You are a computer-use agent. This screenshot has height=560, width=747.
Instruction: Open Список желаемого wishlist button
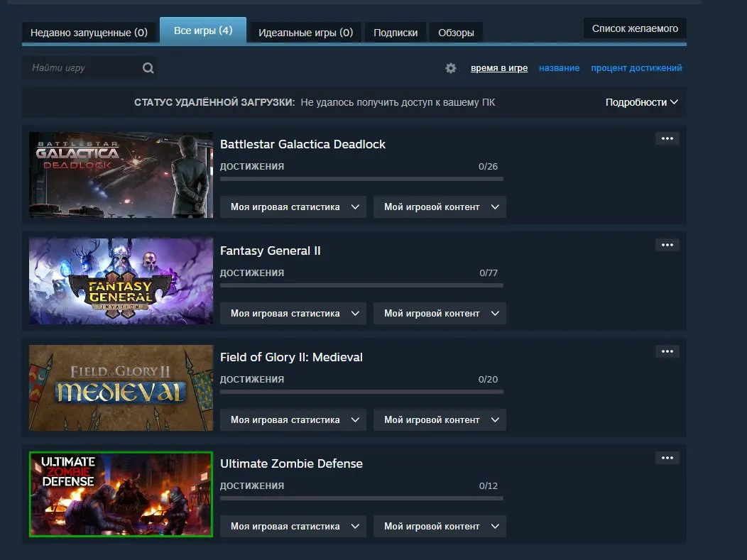coord(635,28)
